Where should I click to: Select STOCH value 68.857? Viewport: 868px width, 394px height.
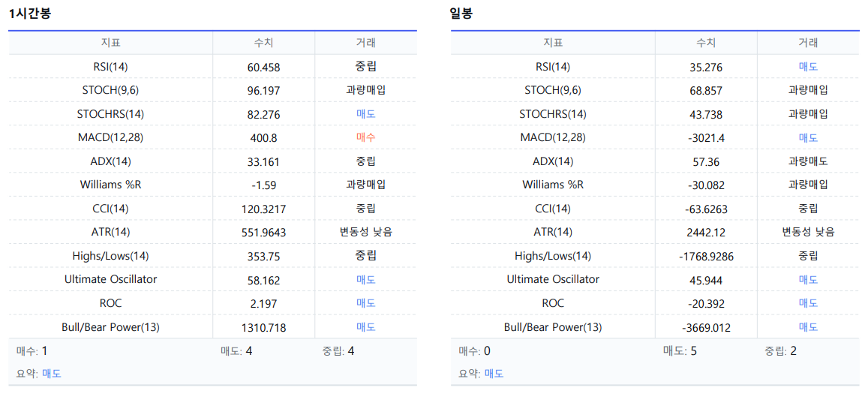tap(706, 91)
